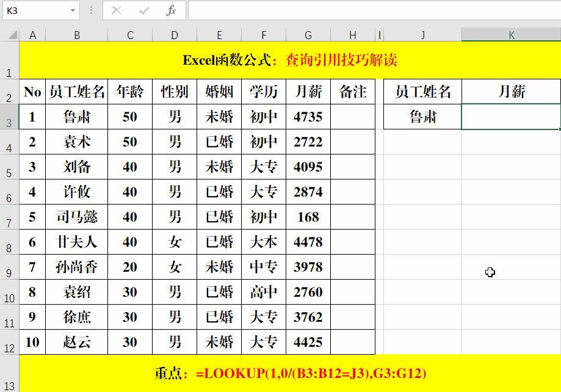Click salary cell '4095'
Image resolution: width=561 pixels, height=392 pixels.
click(x=308, y=167)
